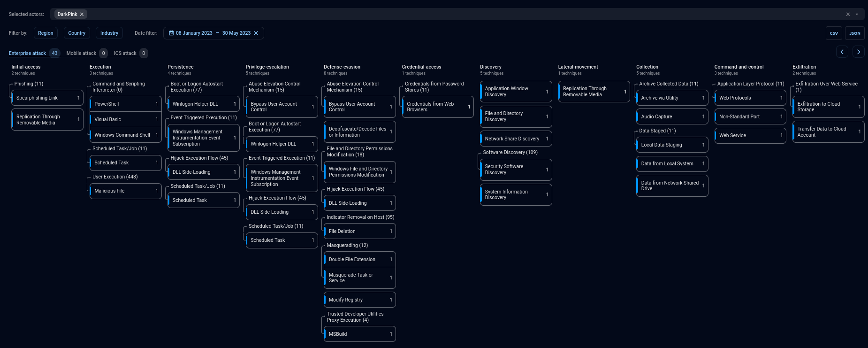Image resolution: width=868 pixels, height=348 pixels.
Task: Click the end date 30 May 2023
Action: tap(236, 33)
